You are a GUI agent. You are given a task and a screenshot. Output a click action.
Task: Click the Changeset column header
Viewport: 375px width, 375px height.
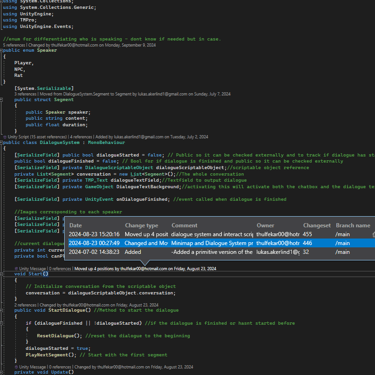click(x=317, y=226)
